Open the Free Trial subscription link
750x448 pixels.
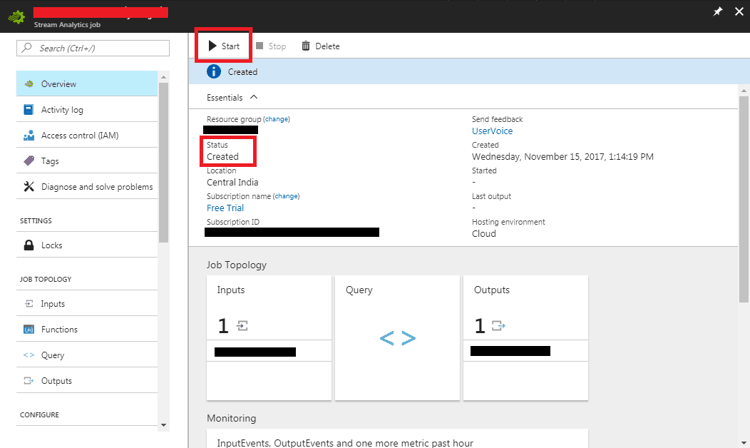pos(225,208)
